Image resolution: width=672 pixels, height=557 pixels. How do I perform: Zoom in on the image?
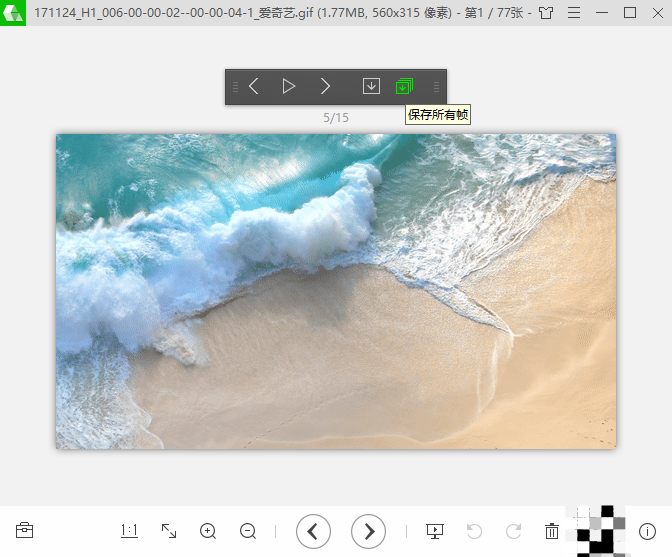(x=208, y=531)
